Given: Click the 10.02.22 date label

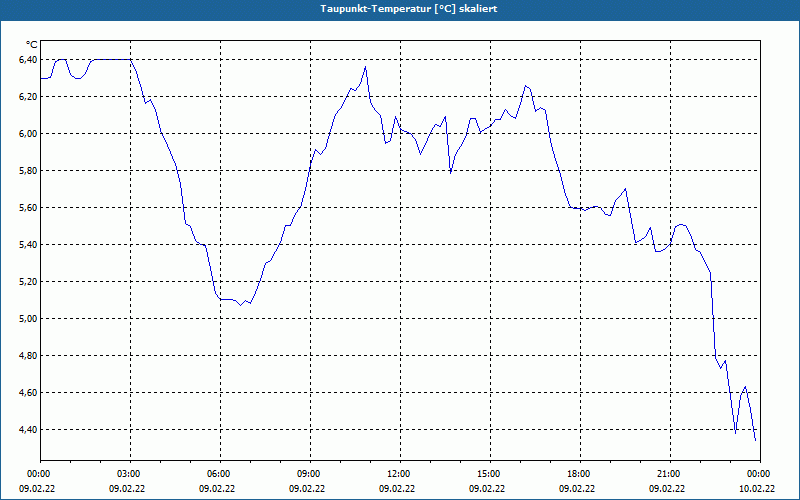Looking at the screenshot, I should (x=757, y=489).
